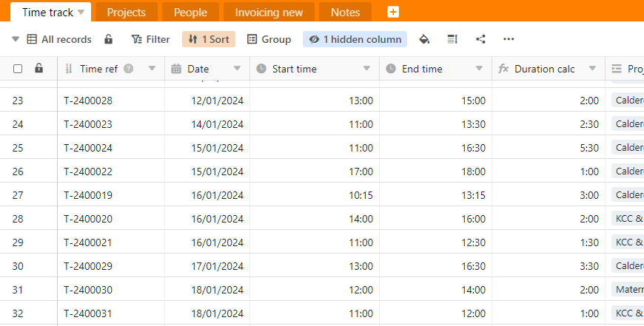
Task: Open the row height settings icon
Action: pos(452,39)
